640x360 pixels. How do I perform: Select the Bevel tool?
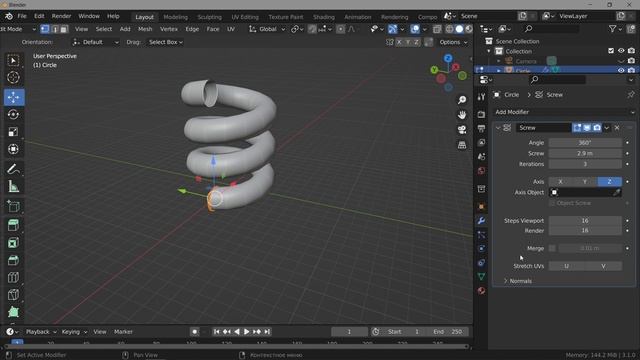tap(13, 260)
